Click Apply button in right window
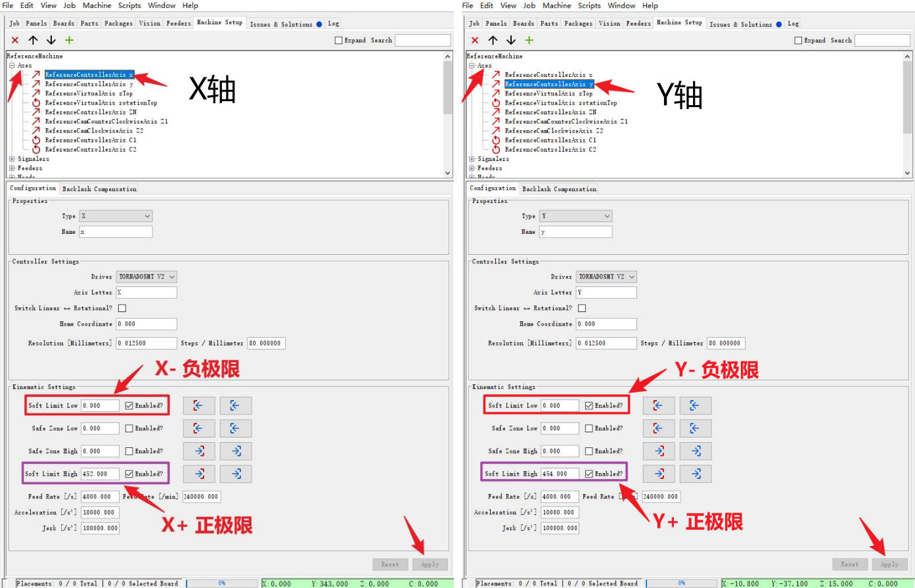Image resolution: width=915 pixels, height=588 pixels. (889, 564)
